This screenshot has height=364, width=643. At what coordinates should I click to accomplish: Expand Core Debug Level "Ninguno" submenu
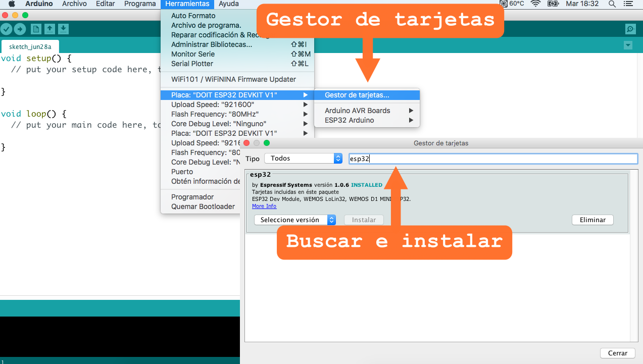[x=237, y=124]
